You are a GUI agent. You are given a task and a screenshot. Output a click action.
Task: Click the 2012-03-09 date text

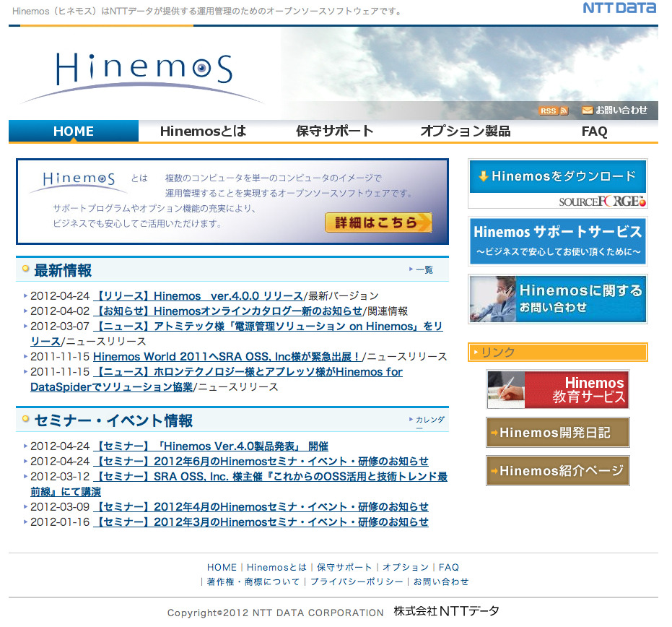60,506
